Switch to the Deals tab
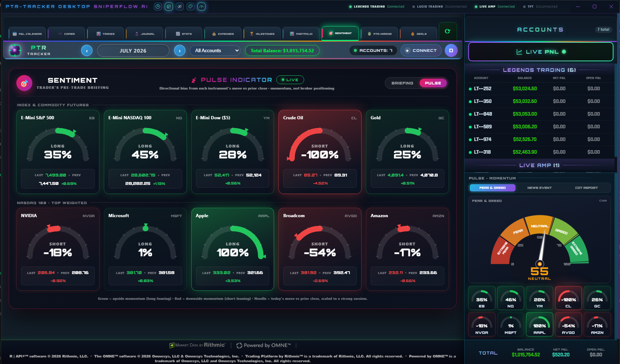The image size is (620, 364). click(419, 34)
